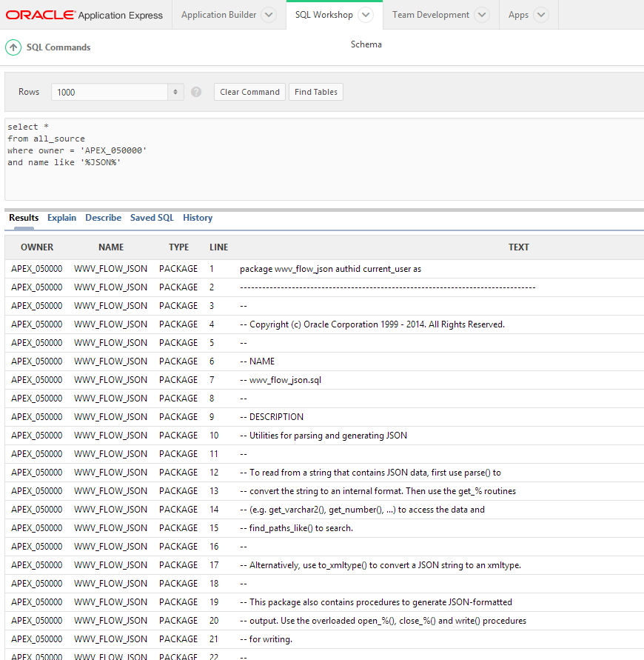
Task: Click the WWV_FLOW_JSON name in line 4 row
Action: [110, 324]
